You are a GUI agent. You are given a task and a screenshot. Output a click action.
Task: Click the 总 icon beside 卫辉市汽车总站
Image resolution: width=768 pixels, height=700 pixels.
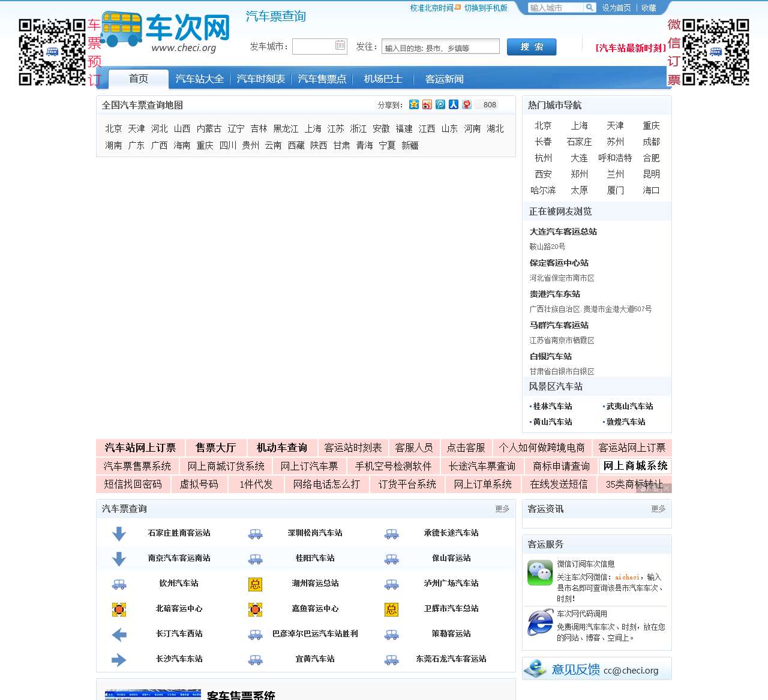point(392,609)
